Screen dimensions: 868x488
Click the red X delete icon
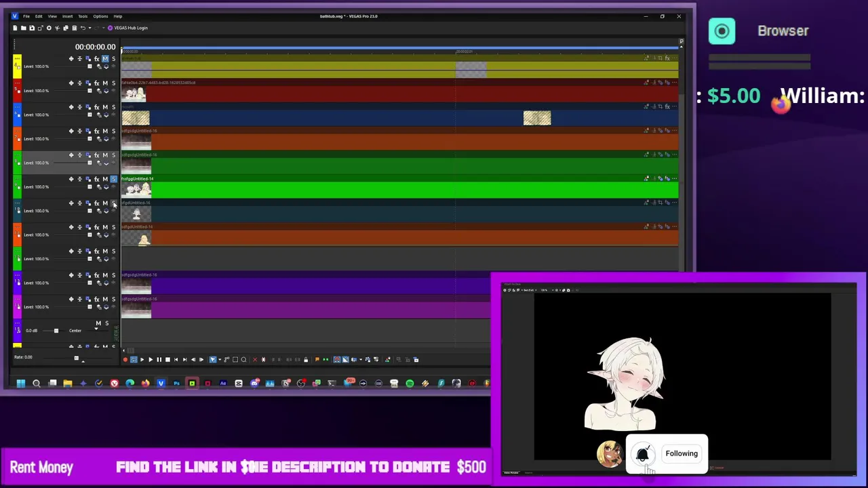click(255, 360)
